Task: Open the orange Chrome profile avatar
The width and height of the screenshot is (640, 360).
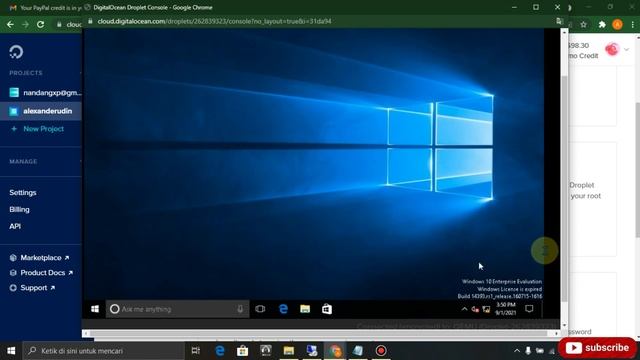Action: point(618,24)
